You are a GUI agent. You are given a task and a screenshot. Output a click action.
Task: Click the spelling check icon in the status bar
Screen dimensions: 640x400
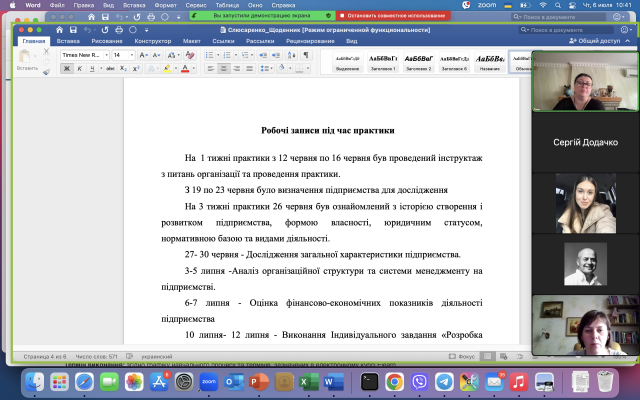130,356
